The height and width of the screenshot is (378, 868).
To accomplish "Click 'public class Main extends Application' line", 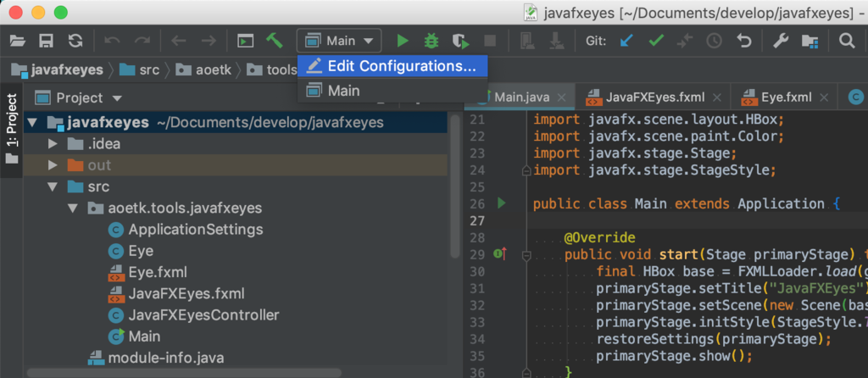I will click(x=687, y=203).
